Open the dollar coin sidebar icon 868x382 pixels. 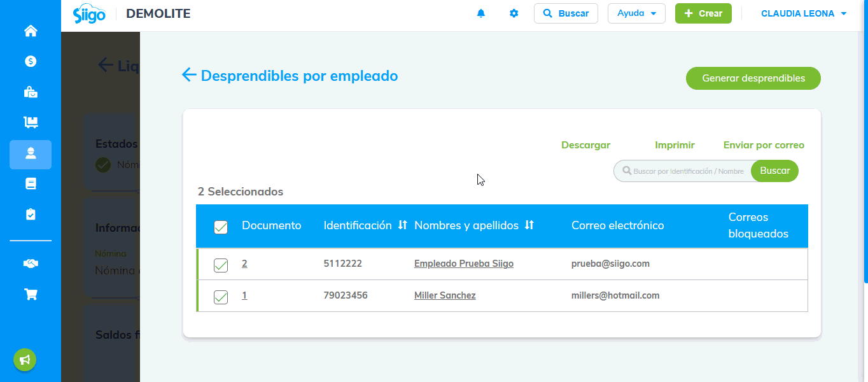[31, 61]
